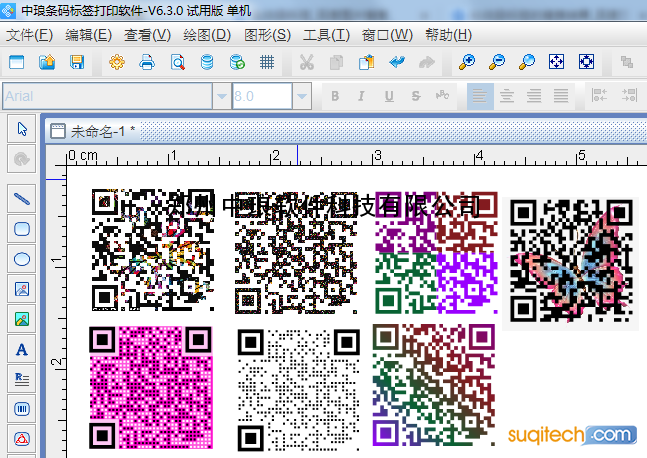The image size is (647, 458).
Task: Open print preview with the magnifier page icon
Action: click(x=177, y=62)
